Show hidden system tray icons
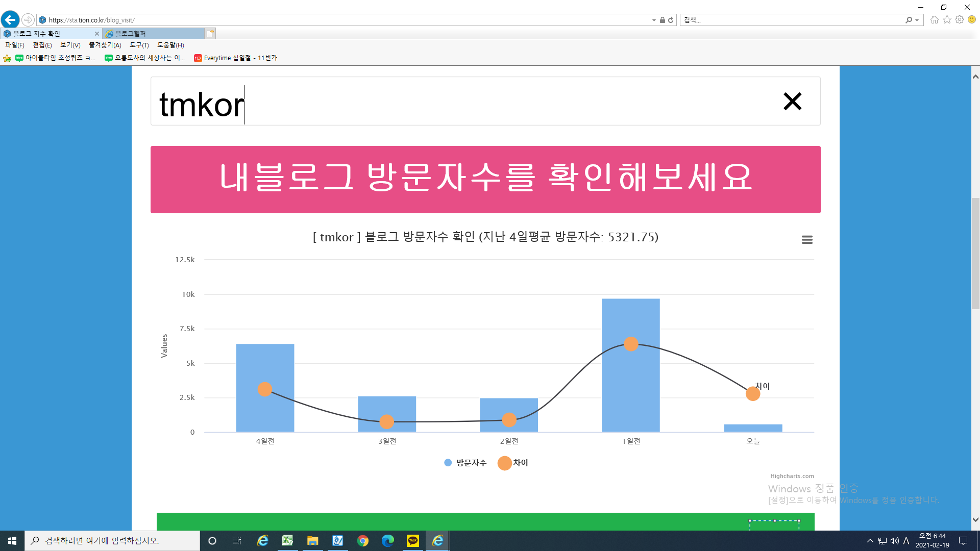Image resolution: width=980 pixels, height=551 pixels. pos(870,541)
